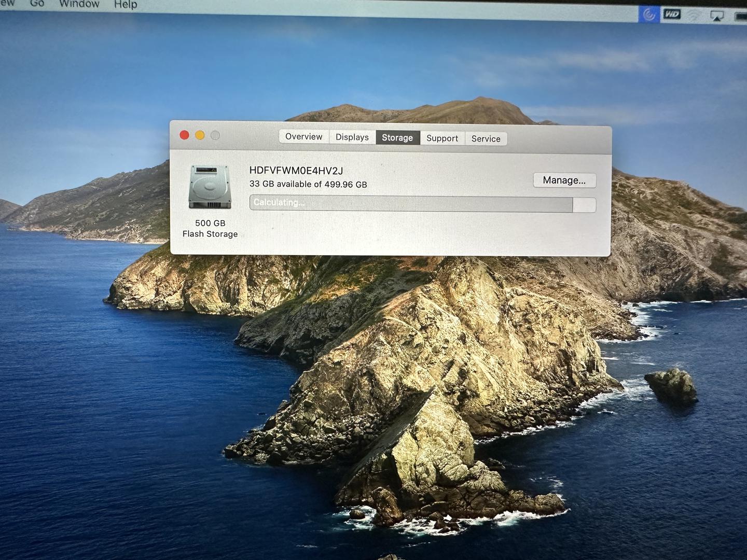Minimize the About This Mac window

click(200, 135)
